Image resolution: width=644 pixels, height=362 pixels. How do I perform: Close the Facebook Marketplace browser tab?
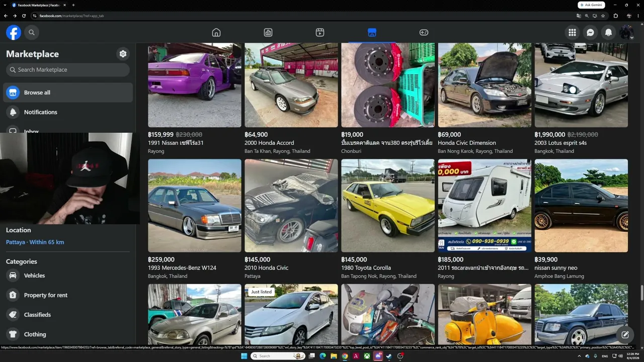click(64, 5)
